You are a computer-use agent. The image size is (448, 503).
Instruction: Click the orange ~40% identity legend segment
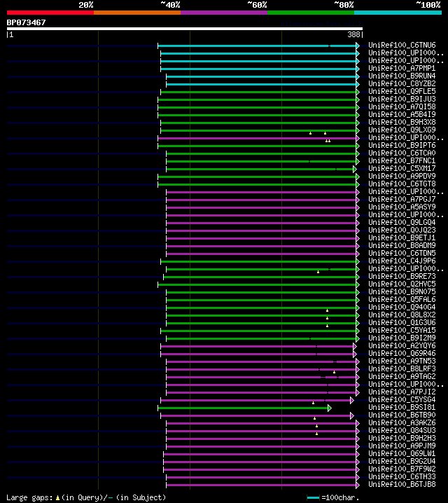click(x=137, y=13)
